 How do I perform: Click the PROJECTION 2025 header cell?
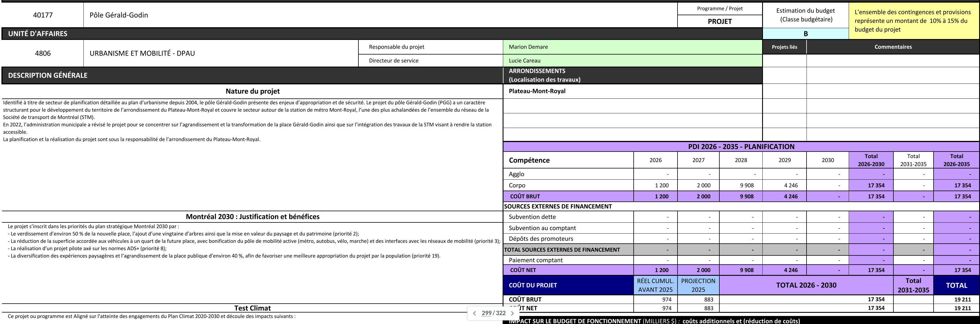coord(698,285)
